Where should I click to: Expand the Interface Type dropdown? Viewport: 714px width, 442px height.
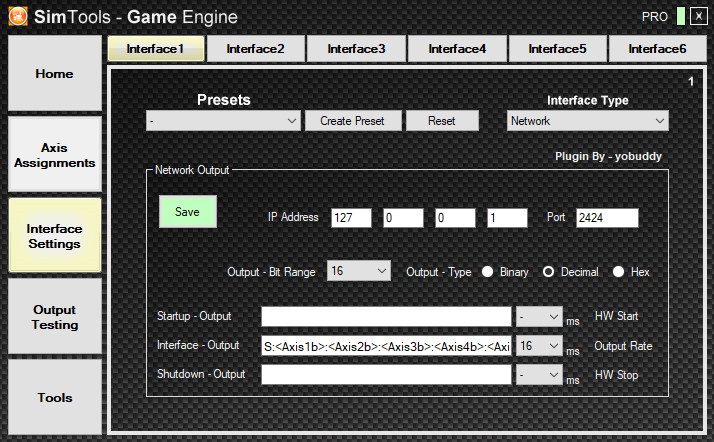point(587,121)
